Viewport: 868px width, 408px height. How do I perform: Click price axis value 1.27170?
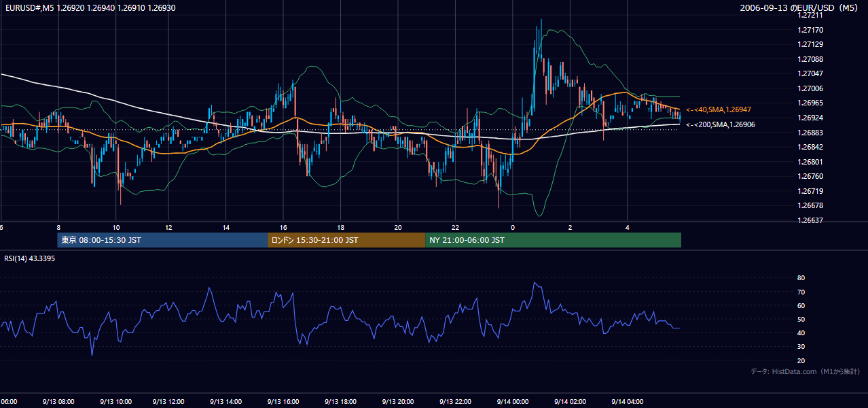(x=811, y=30)
